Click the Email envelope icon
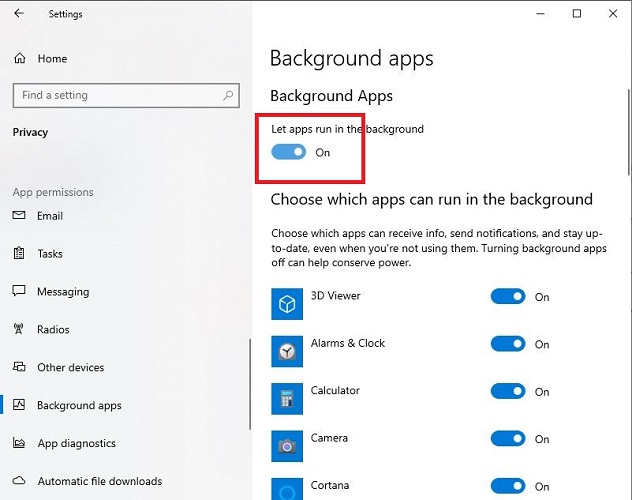The height and width of the screenshot is (500, 632). [x=19, y=215]
